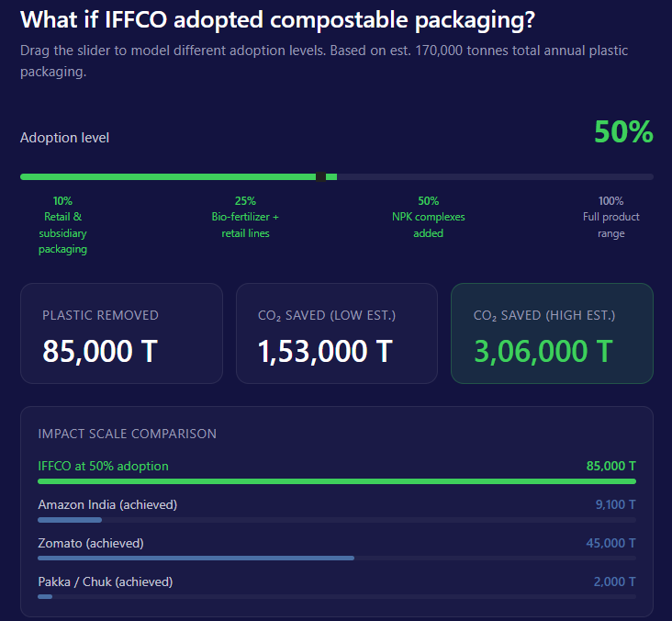Viewport: 672px width, 621px height.
Task: Open the CO₂ Saved (High Est.) card
Action: click(552, 333)
